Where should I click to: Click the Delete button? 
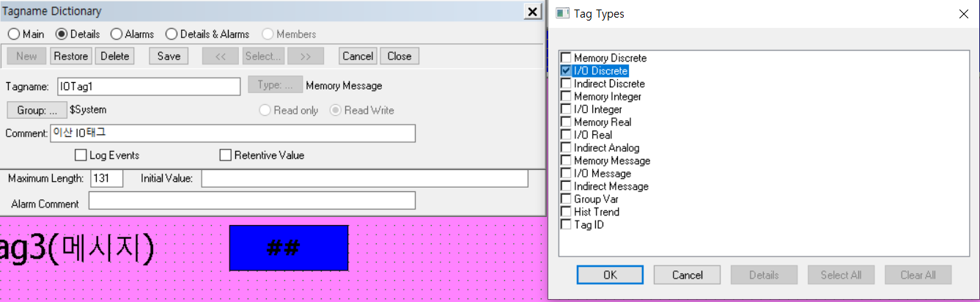(114, 56)
